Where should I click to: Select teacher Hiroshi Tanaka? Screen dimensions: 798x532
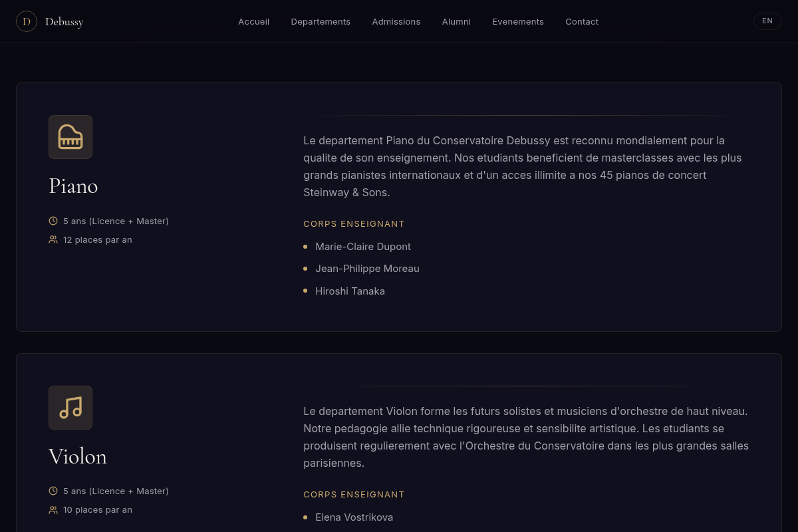pyautogui.click(x=350, y=291)
